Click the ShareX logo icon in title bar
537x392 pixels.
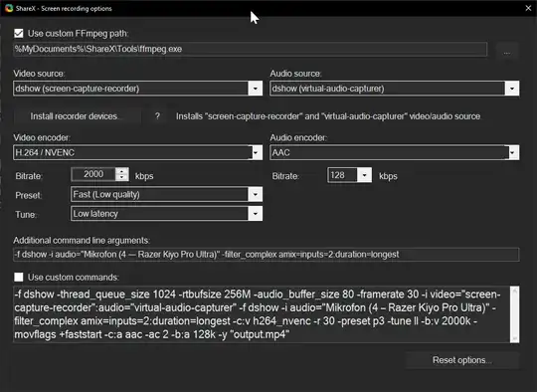point(9,8)
